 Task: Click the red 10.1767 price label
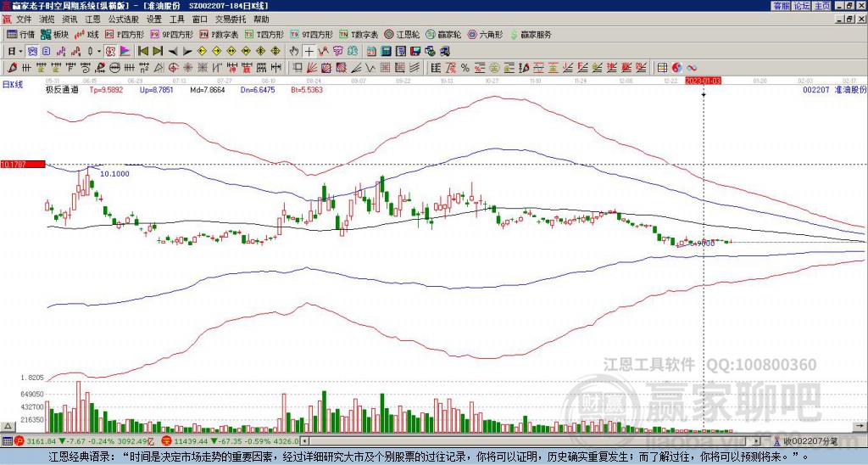22,164
